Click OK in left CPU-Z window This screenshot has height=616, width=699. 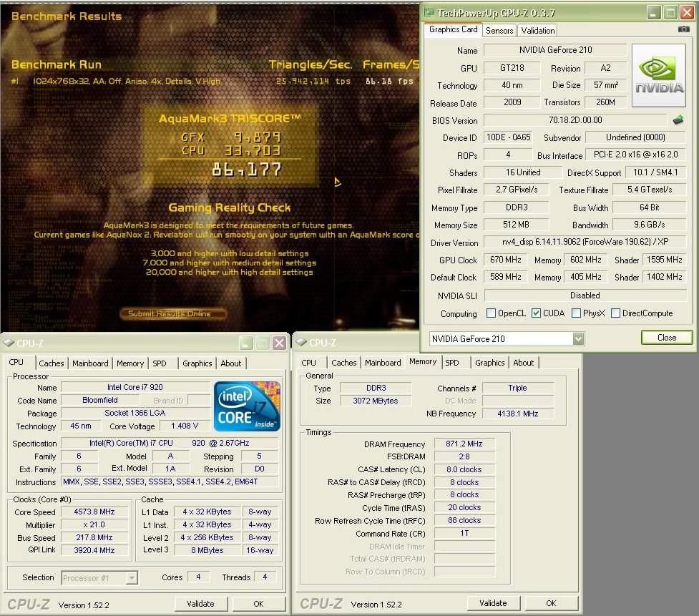(x=258, y=604)
